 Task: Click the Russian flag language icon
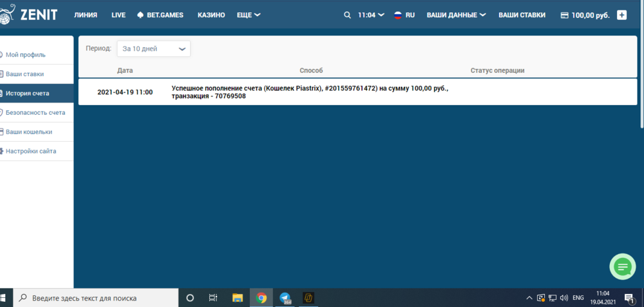point(397,15)
